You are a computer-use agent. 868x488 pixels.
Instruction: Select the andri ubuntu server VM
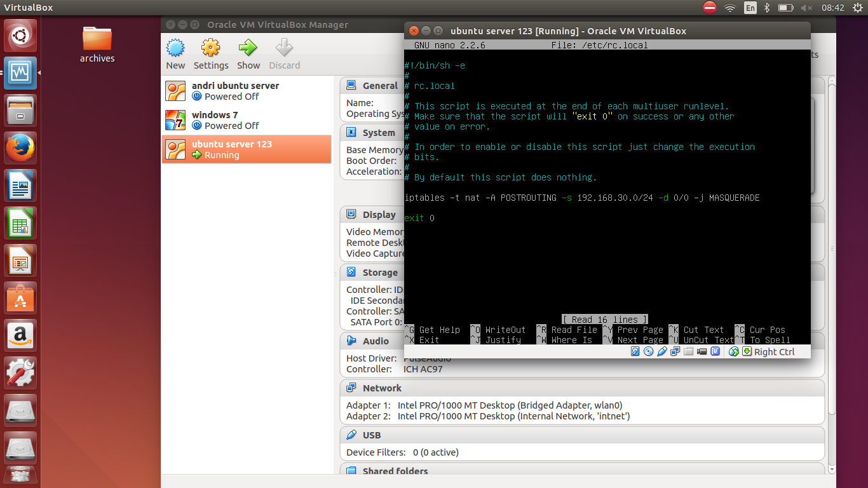pyautogui.click(x=247, y=91)
